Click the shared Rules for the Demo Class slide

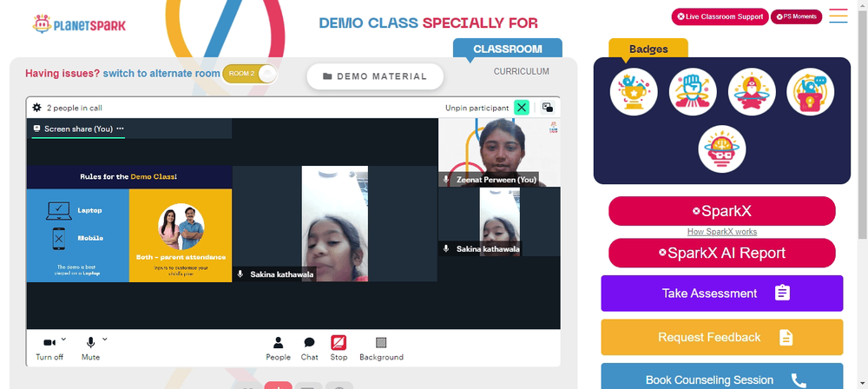pyautogui.click(x=129, y=224)
